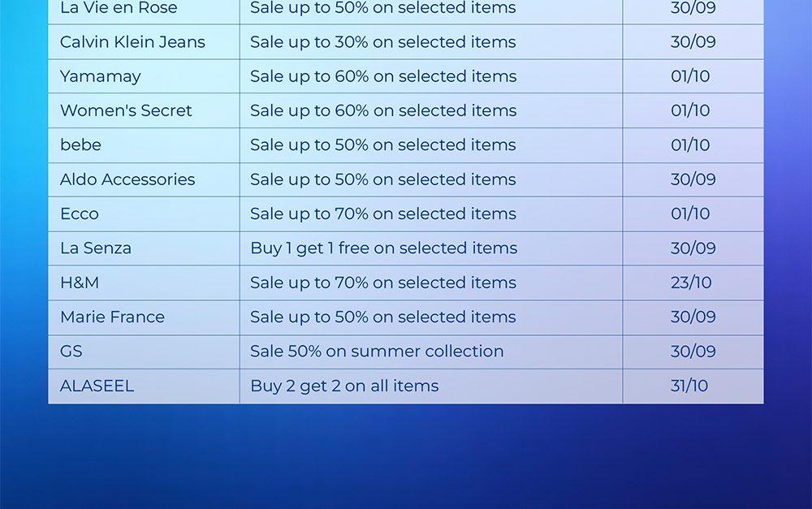
Task: Select the Ecco brand cell
Action: pos(80,214)
